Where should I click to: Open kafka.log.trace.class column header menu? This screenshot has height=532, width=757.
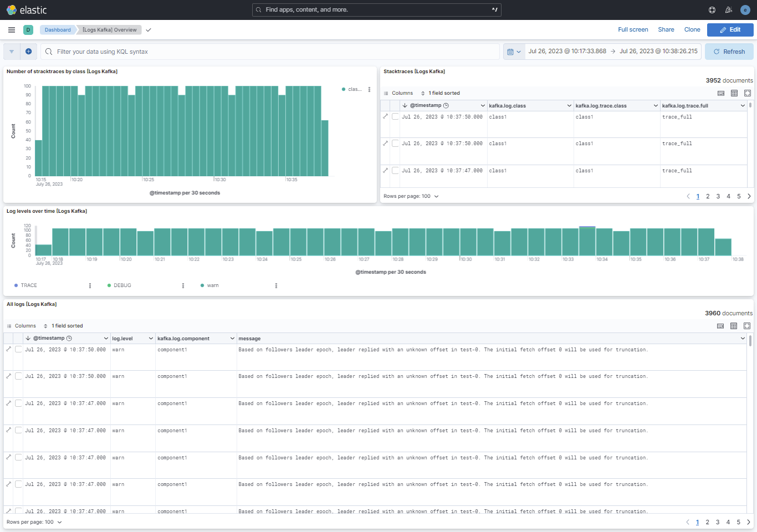coord(656,105)
